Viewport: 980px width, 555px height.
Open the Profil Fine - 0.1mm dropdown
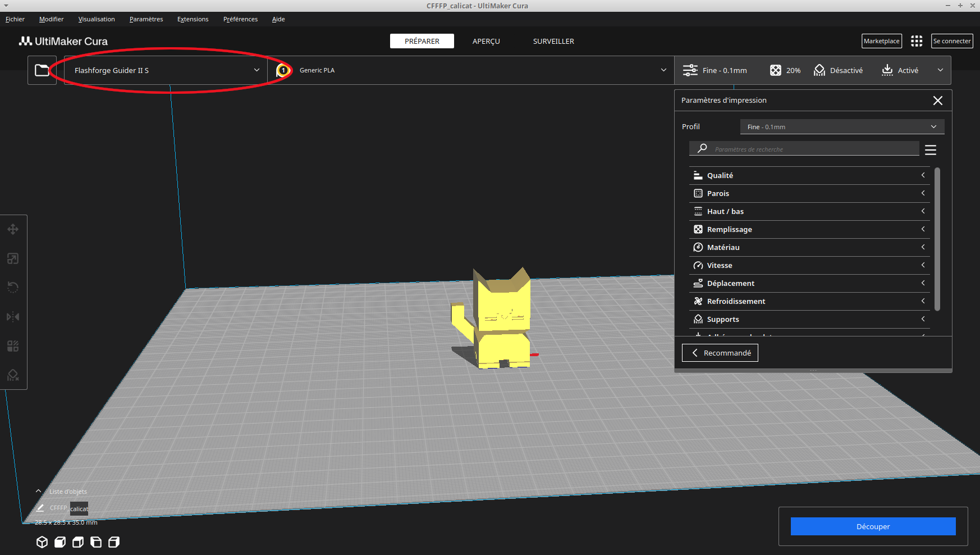click(x=842, y=127)
